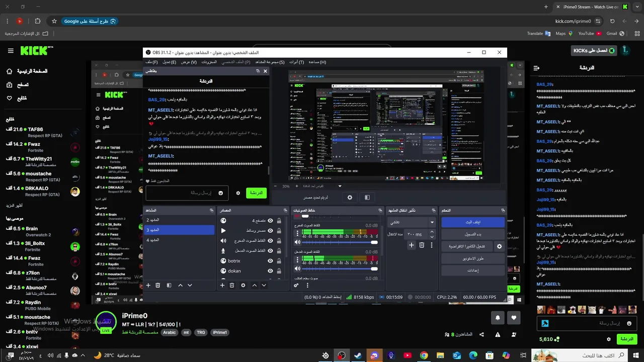Image resolution: width=644 pixels, height=362 pixels.
Task: Move selected scene down in scenes panel
Action: point(190,286)
